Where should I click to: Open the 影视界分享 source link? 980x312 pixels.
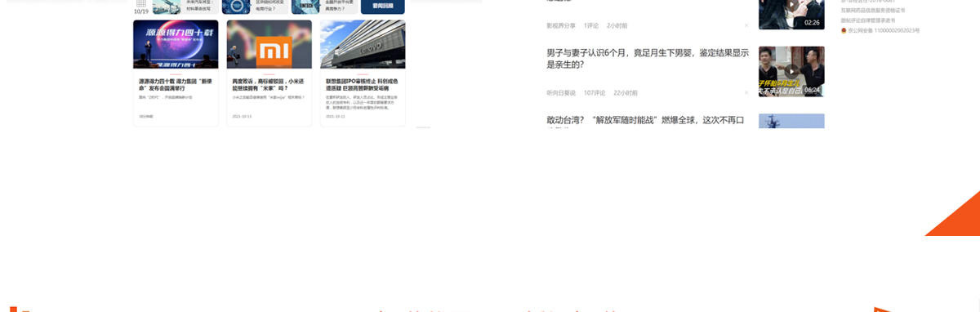561,25
